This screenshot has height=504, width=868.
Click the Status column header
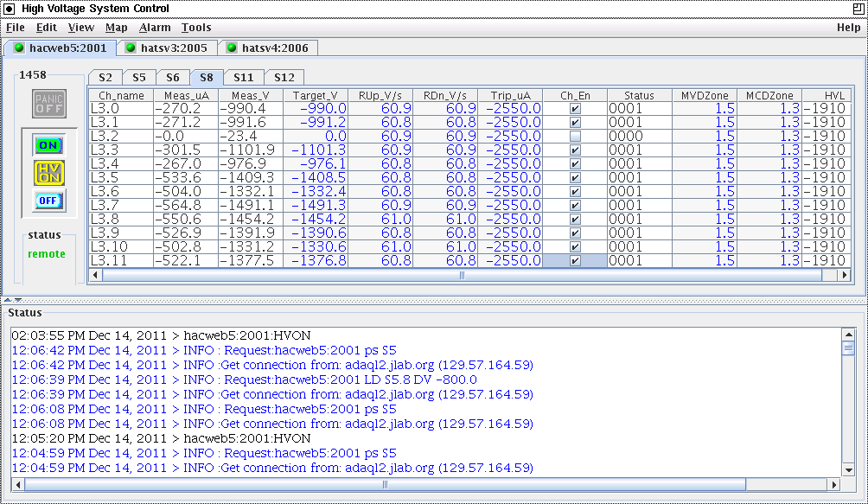640,95
